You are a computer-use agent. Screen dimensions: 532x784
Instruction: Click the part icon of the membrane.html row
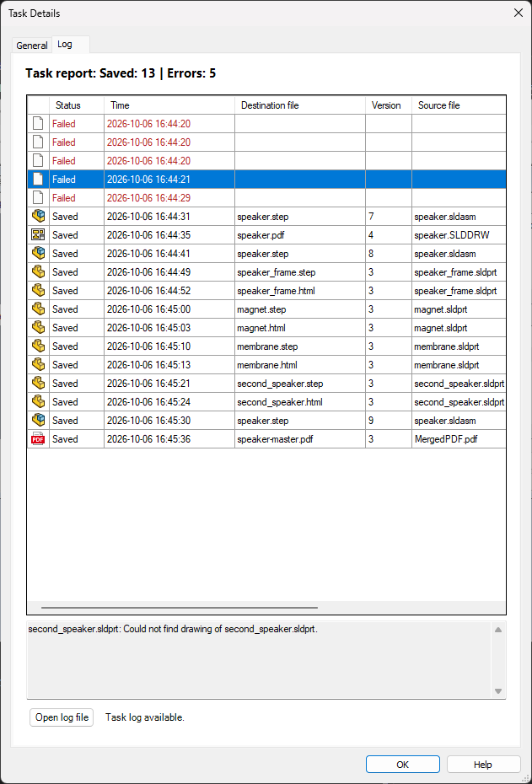coord(38,364)
